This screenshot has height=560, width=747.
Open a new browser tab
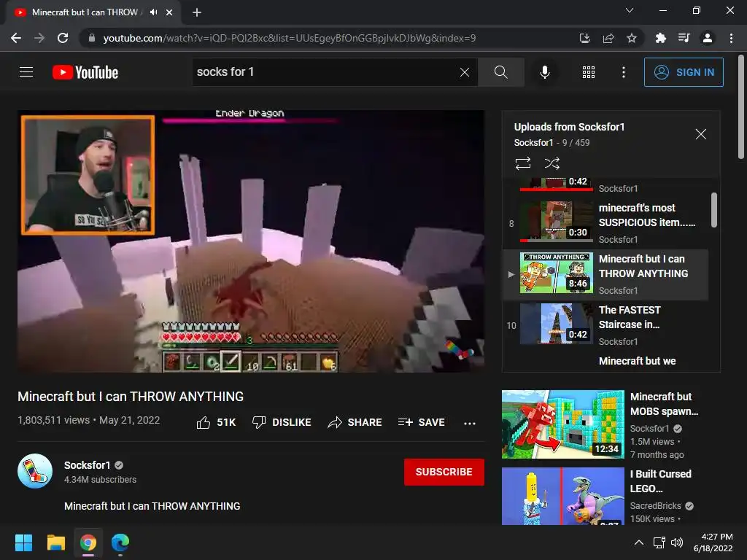point(197,12)
